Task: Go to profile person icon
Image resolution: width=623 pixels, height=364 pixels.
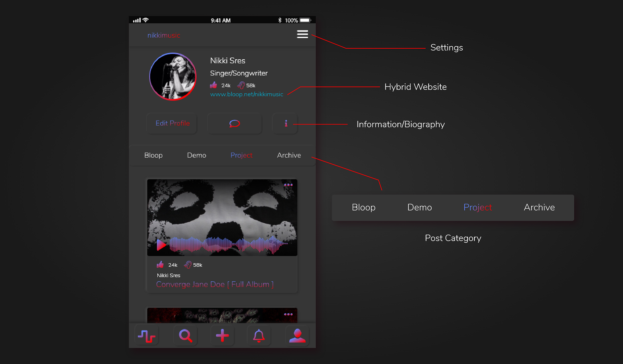Action: [x=297, y=335]
